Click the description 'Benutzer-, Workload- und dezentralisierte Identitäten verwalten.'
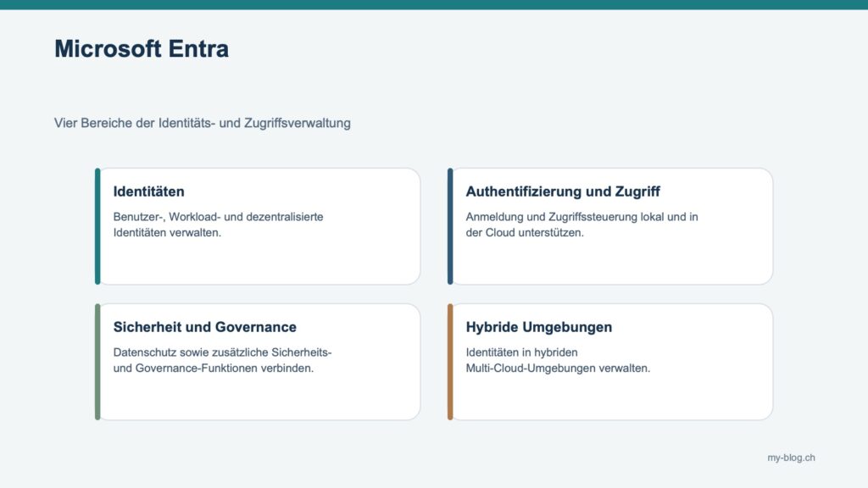 point(218,225)
